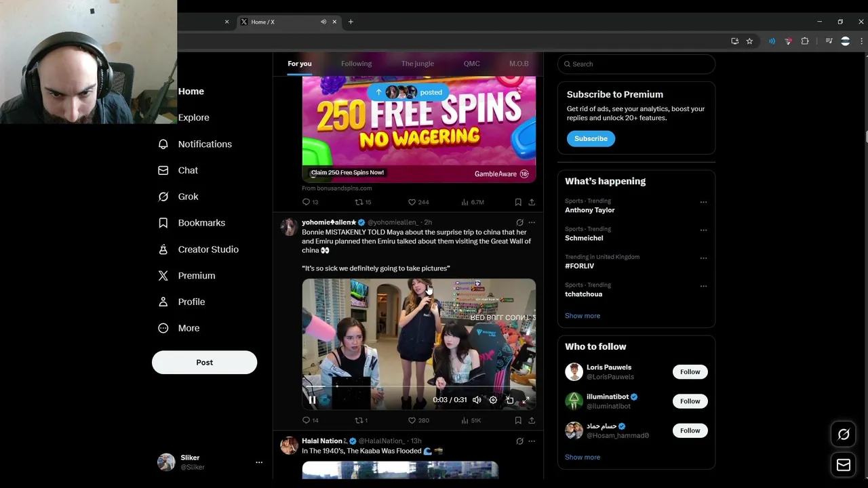
Task: Go to Profile from the sidebar
Action: (182, 302)
